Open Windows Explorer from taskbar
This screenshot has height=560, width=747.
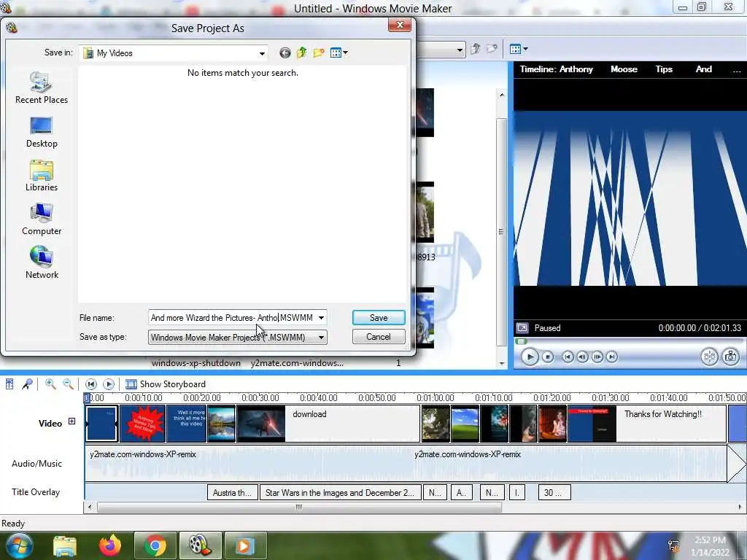click(x=65, y=545)
